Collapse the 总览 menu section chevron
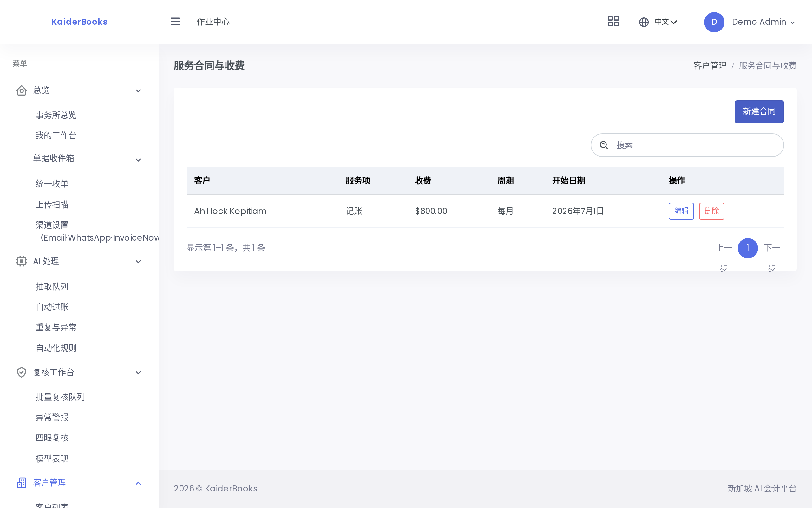The image size is (812, 508). click(138, 91)
